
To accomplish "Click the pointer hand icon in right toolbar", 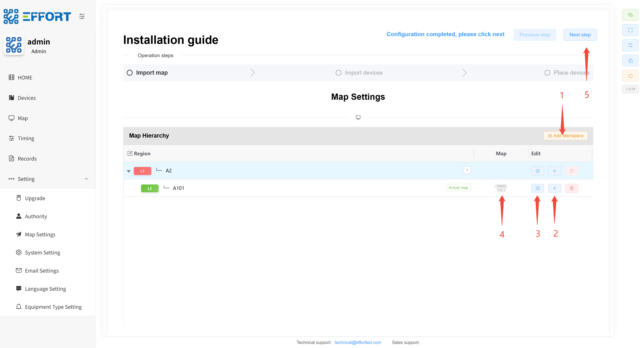I will tap(630, 61).
